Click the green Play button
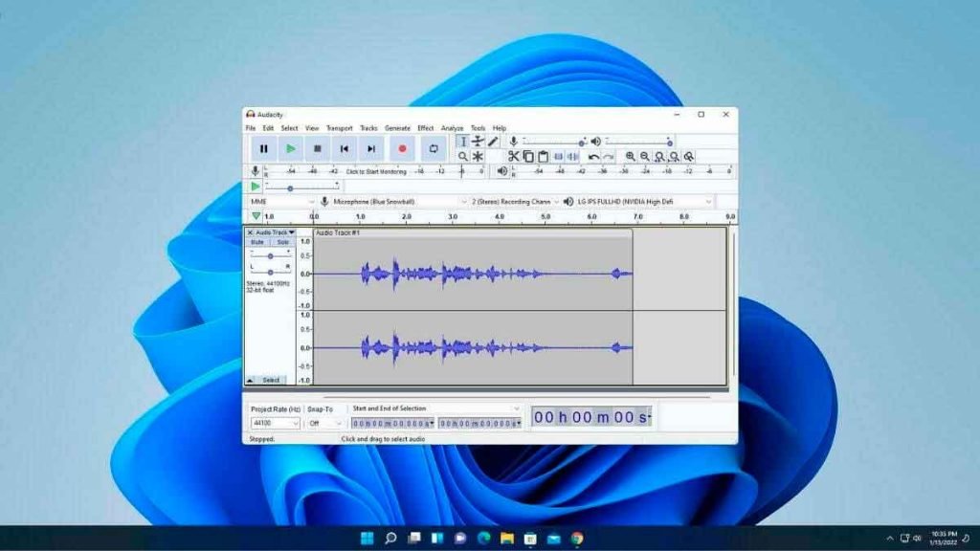Viewport: 980px width, 551px height. click(290, 148)
